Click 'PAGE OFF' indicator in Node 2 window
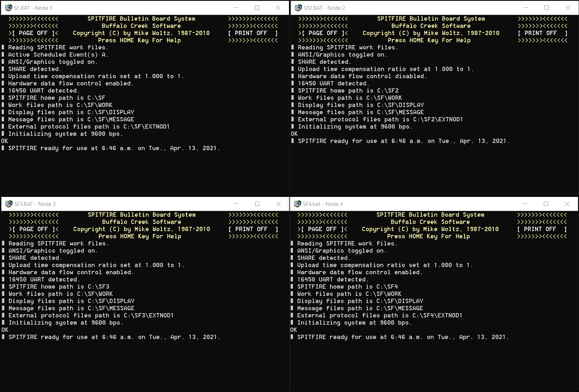Screen dimensions: 579x392 coord(323,33)
